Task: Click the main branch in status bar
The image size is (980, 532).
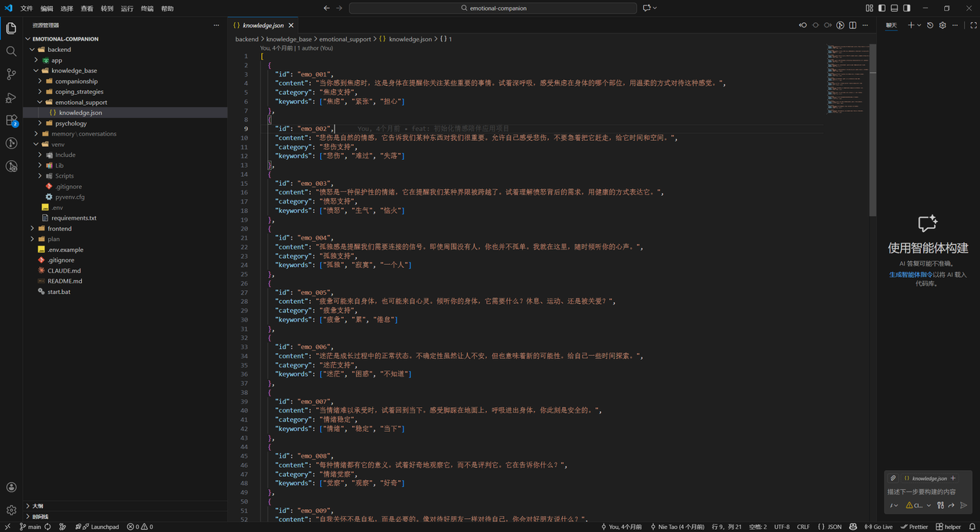Action: (x=30, y=527)
